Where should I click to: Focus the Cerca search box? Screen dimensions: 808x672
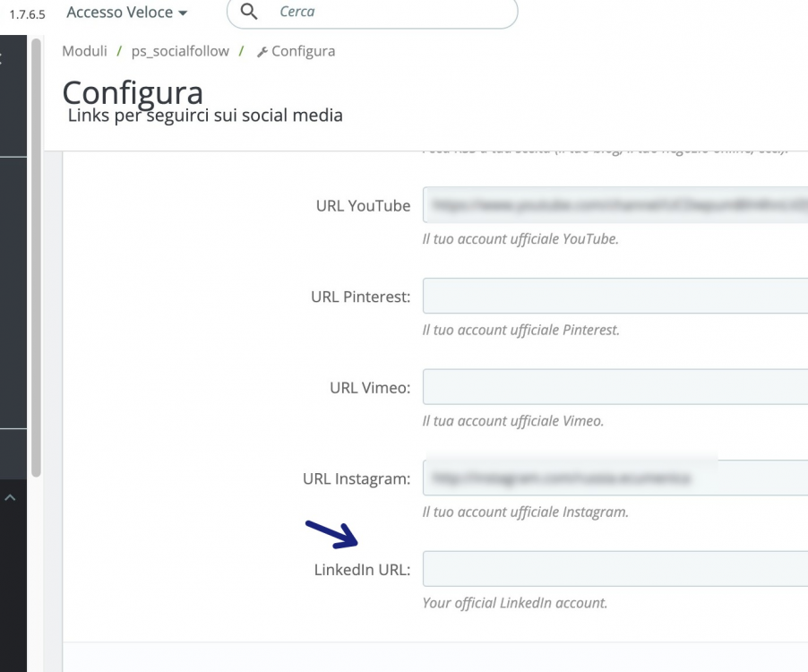372,12
